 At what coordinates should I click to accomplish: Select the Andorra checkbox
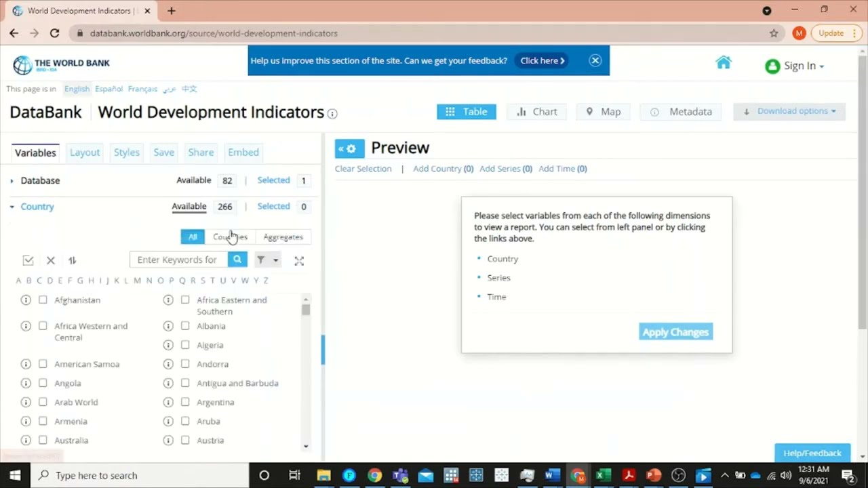185,364
